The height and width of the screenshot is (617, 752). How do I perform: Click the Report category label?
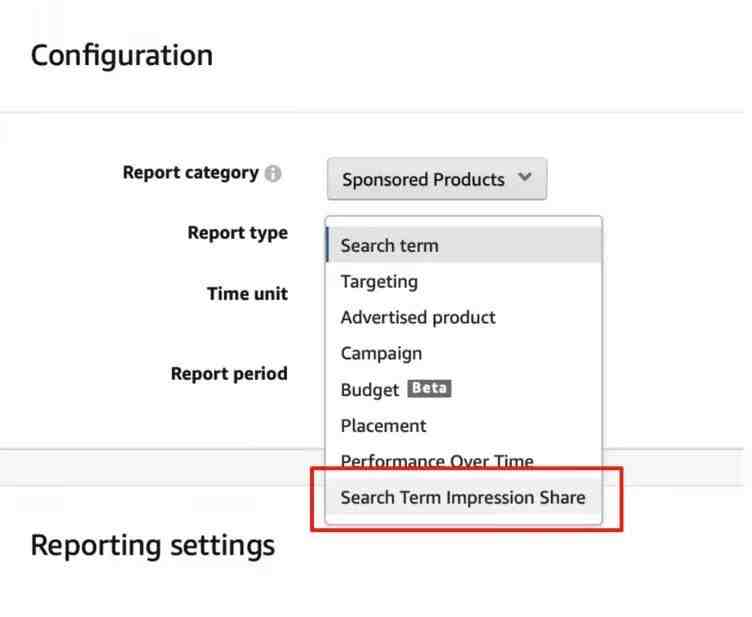pos(190,173)
